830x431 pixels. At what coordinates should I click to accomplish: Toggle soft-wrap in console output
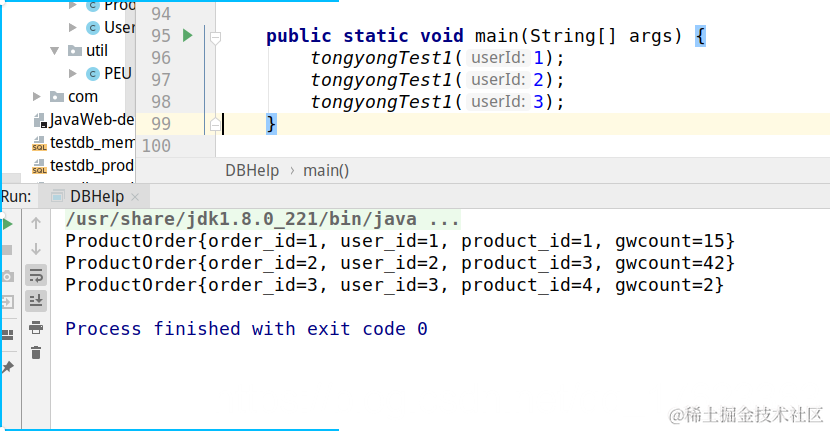click(x=36, y=275)
